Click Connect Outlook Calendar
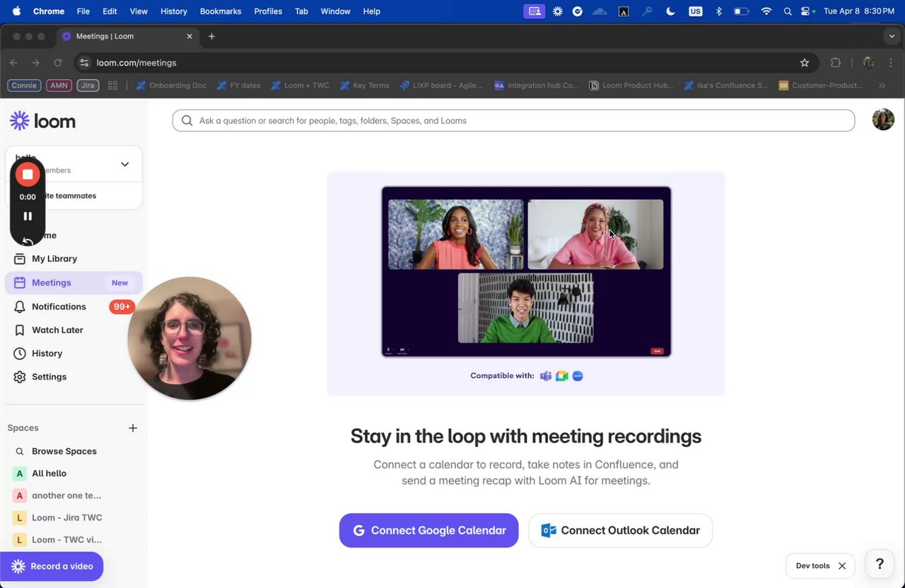 (x=620, y=530)
